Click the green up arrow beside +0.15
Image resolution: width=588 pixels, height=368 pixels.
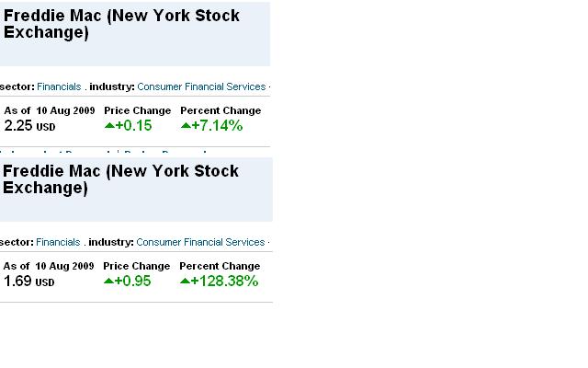pos(109,126)
